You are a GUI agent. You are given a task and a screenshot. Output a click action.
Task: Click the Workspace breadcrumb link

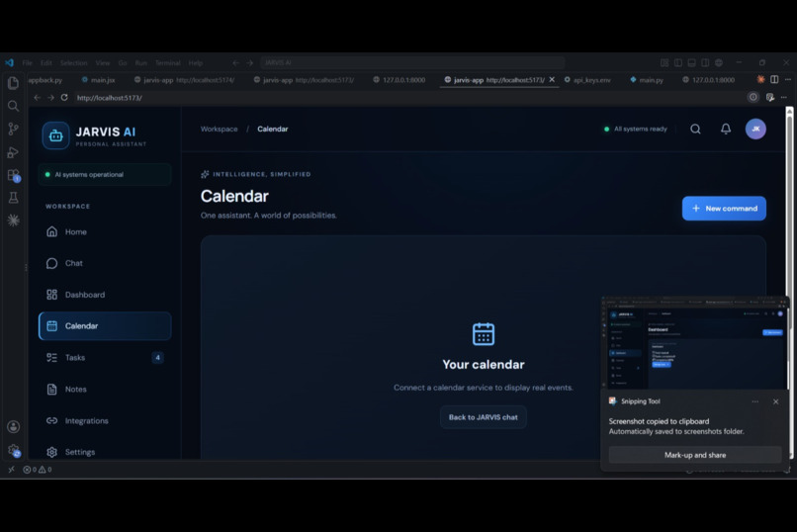[x=220, y=130]
